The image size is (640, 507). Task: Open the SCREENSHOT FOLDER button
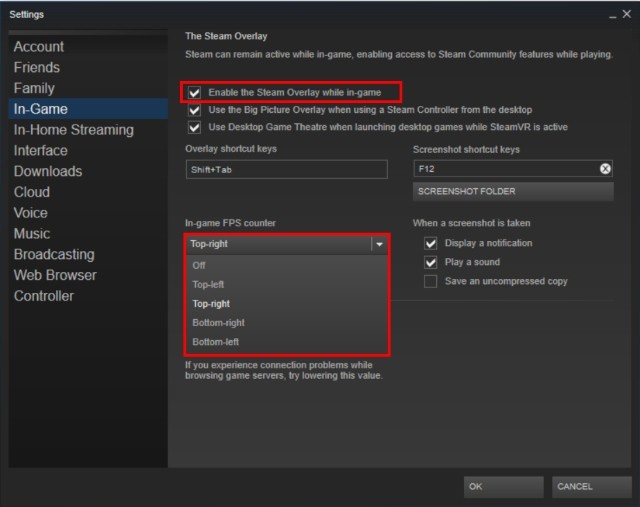click(x=513, y=191)
